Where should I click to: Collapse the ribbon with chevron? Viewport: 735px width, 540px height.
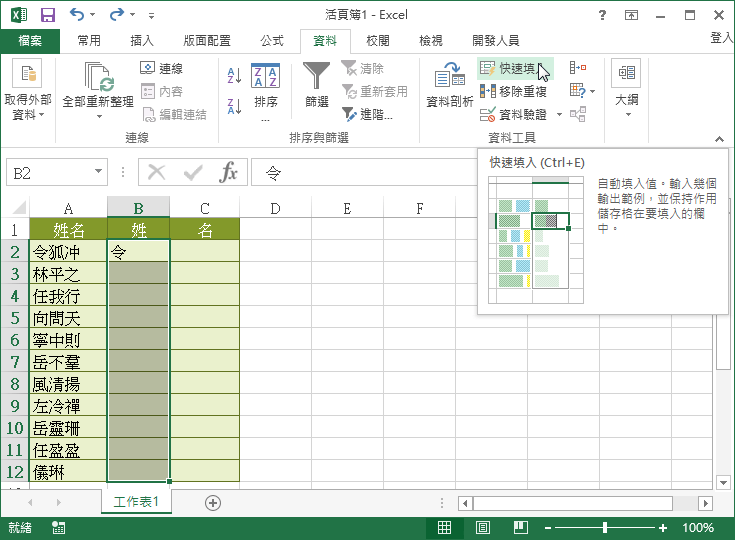tap(719, 139)
